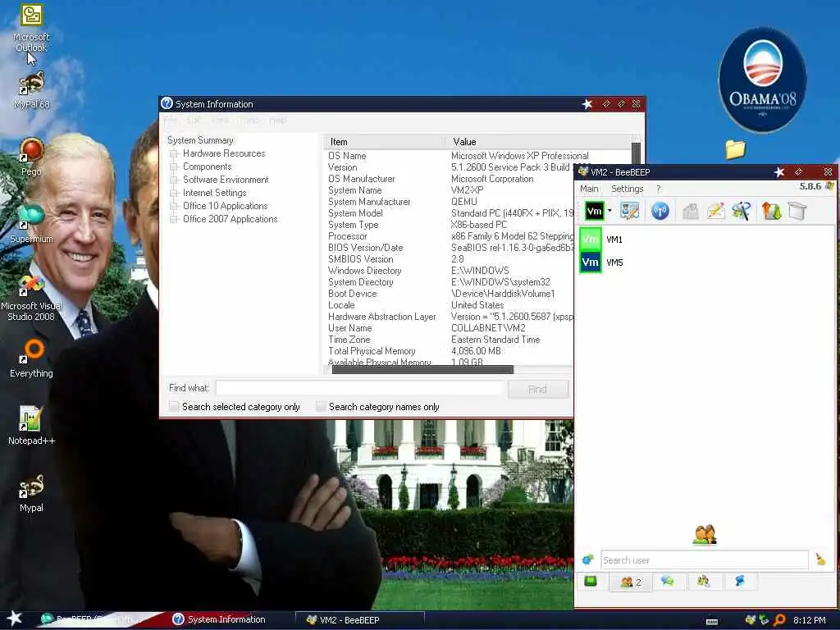Switch to VM2 - BeeBEEP taskbar button
Screen dimensions: 840x630
click(360, 620)
